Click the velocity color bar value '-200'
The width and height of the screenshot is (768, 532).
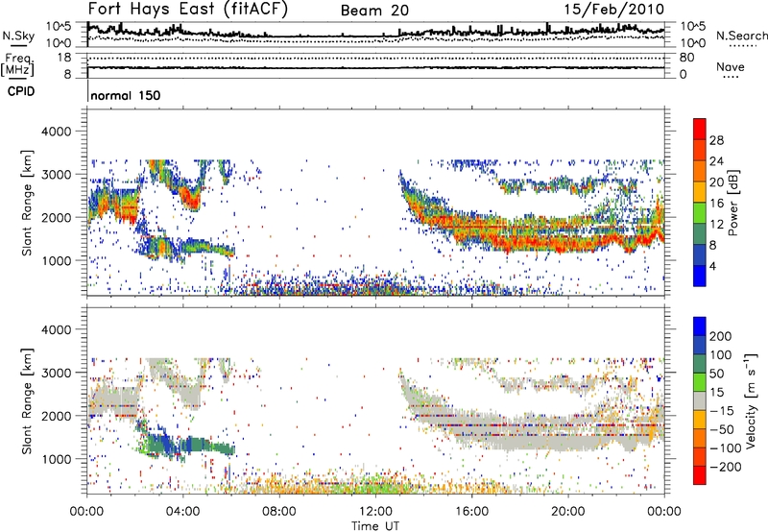click(725, 467)
